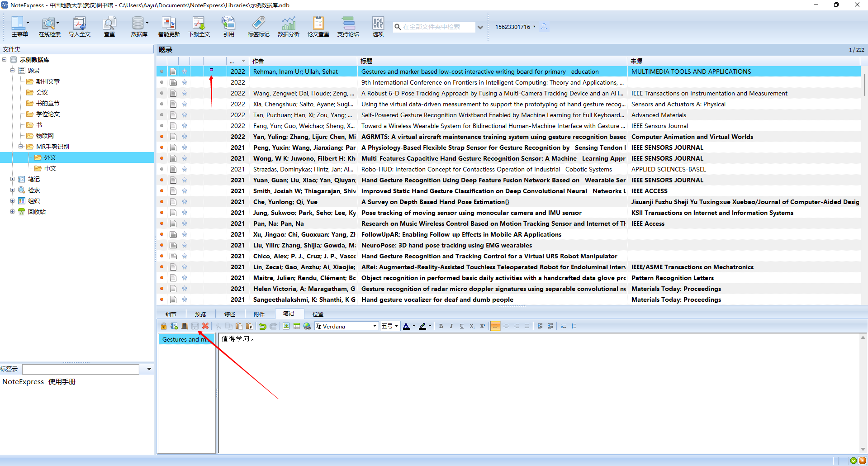
Task: Collapse the MR手势识别 folder tree node
Action: tap(21, 147)
